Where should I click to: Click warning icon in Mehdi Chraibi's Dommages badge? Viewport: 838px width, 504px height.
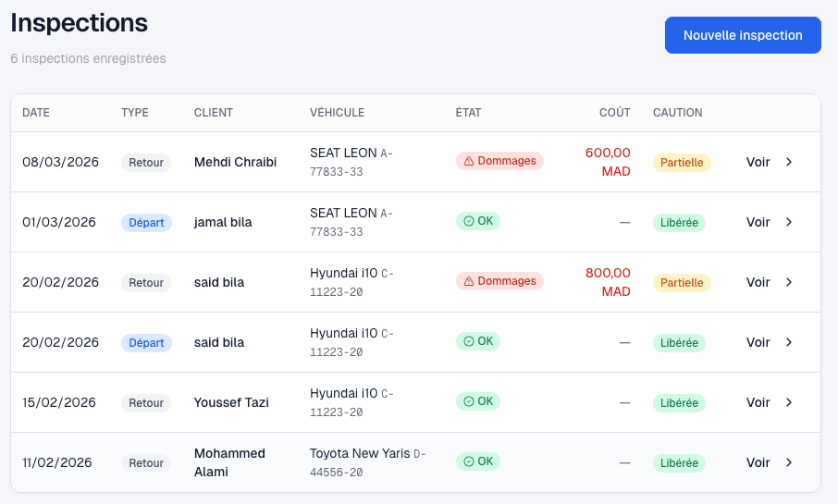(468, 161)
